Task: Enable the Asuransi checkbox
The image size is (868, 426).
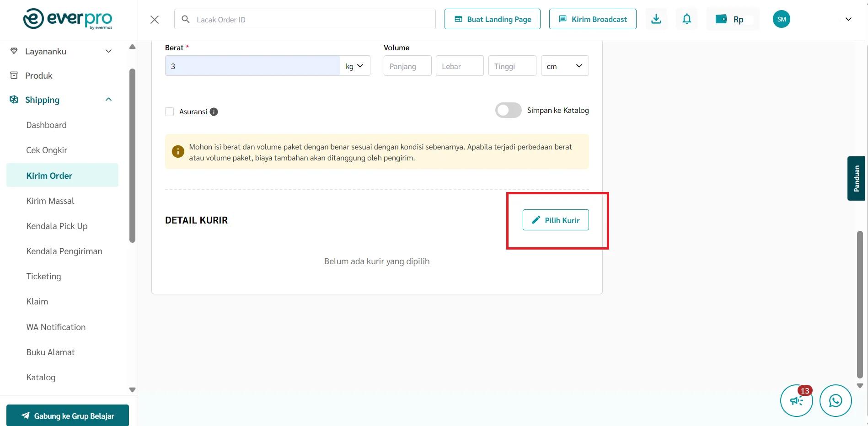Action: (170, 112)
